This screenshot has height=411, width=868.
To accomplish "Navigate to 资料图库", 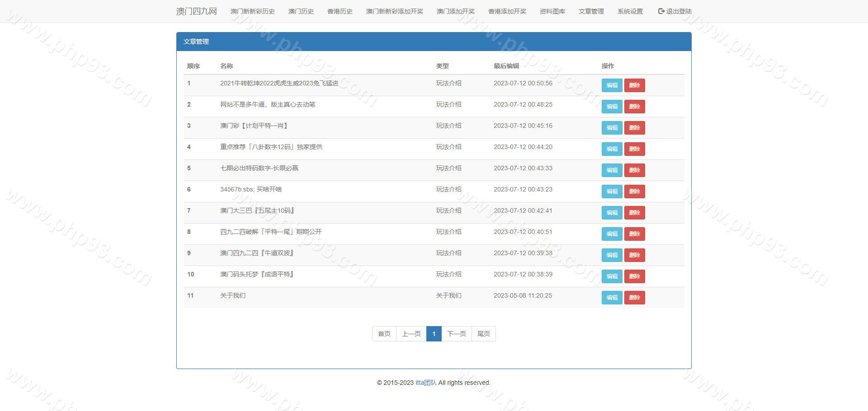I will 552,11.
